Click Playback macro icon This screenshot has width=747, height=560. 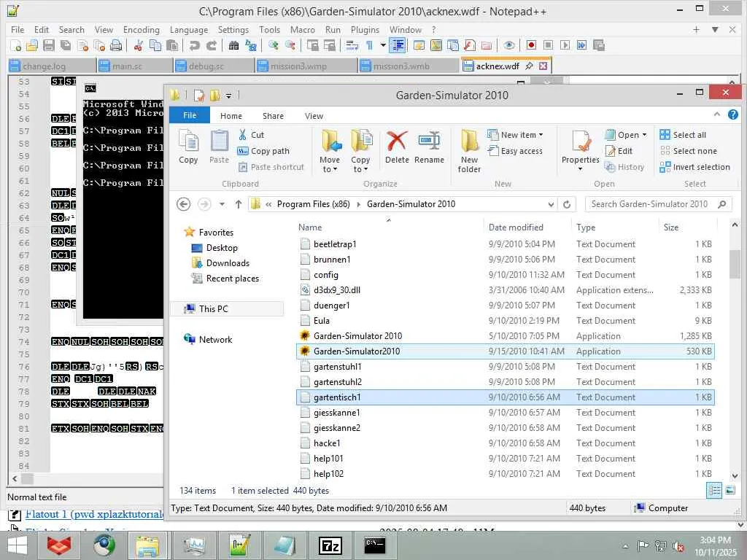(565, 45)
